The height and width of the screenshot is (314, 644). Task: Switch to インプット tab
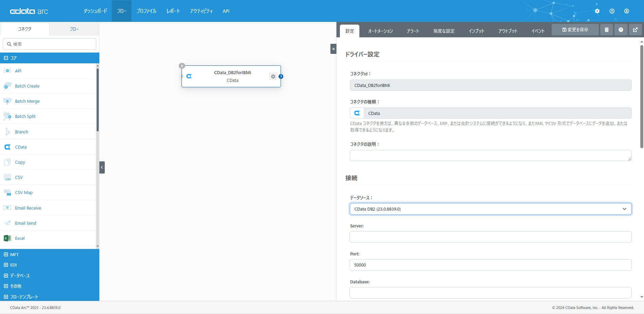pos(476,31)
